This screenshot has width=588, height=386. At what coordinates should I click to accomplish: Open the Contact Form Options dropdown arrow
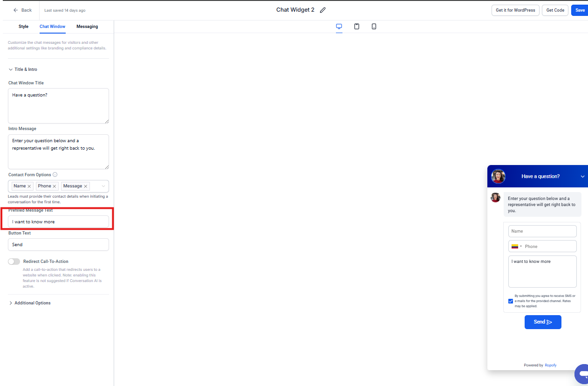[x=103, y=186]
